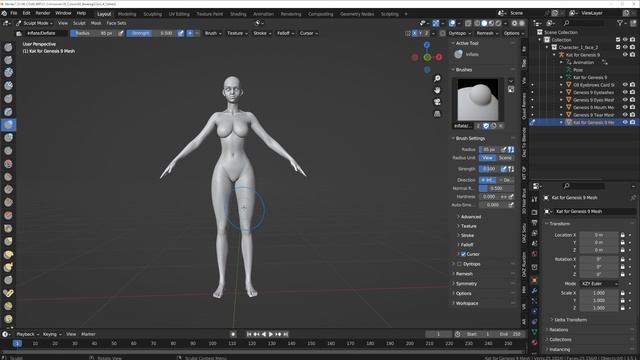This screenshot has width=640, height=360.
Task: Click the Strength slider in header
Action: pyautogui.click(x=151, y=33)
